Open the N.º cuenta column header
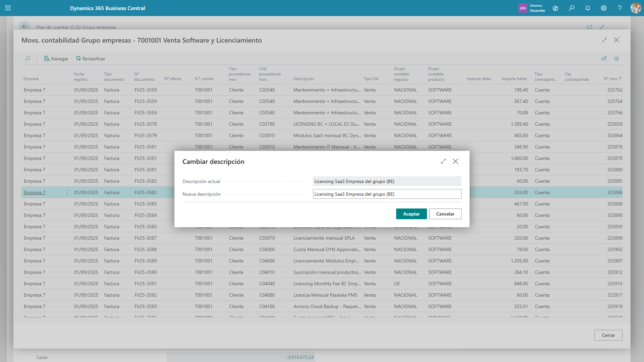This screenshot has height=362, width=644. click(204, 79)
